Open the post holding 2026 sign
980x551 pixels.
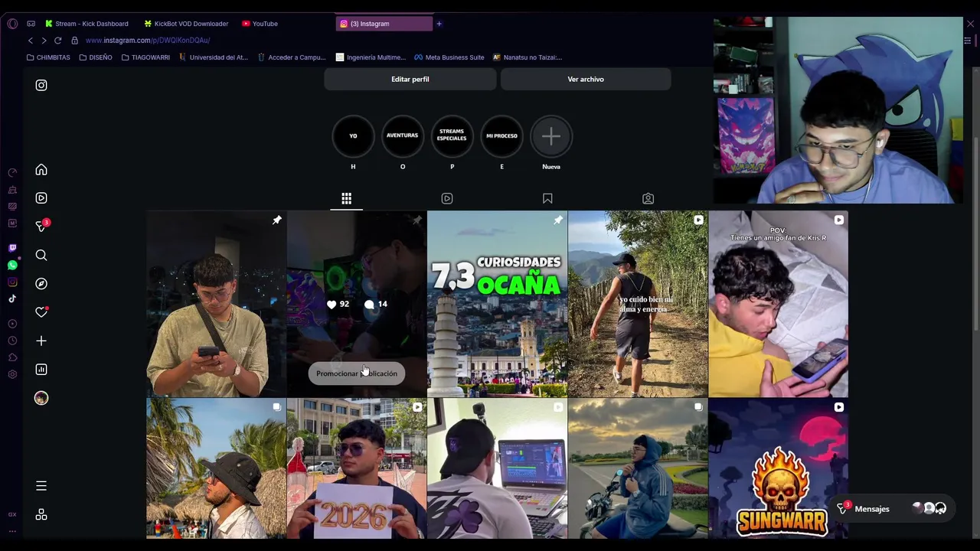357,468
